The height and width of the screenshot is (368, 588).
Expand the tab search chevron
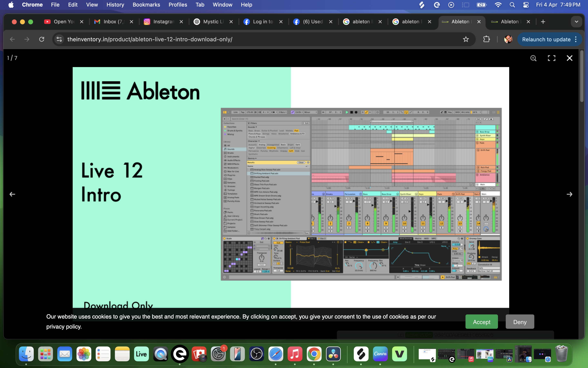click(x=576, y=22)
